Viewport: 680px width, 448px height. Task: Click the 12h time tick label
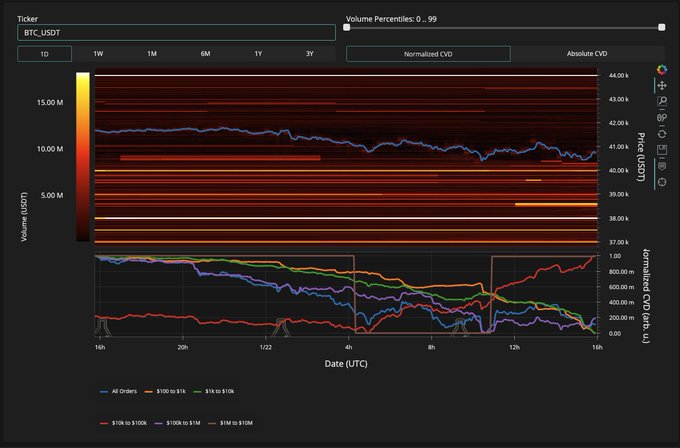pyautogui.click(x=514, y=347)
